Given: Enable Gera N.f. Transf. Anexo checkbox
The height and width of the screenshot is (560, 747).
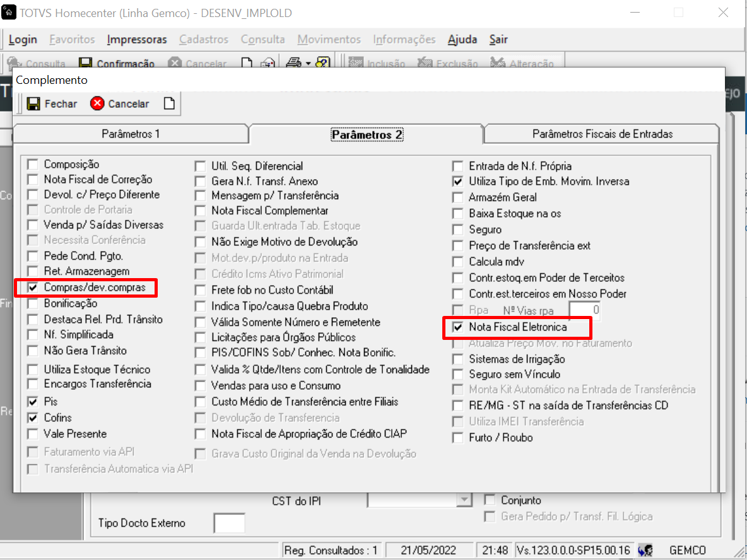Looking at the screenshot, I should (x=200, y=182).
